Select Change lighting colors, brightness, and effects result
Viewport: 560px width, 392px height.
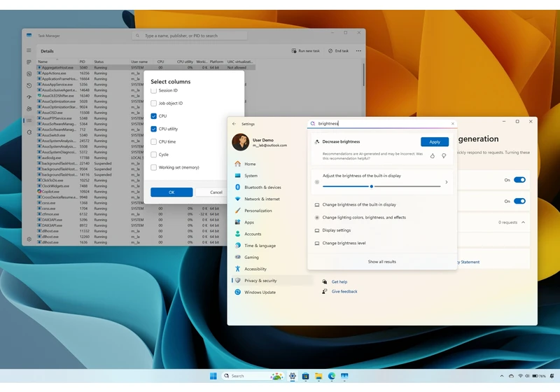click(382, 218)
